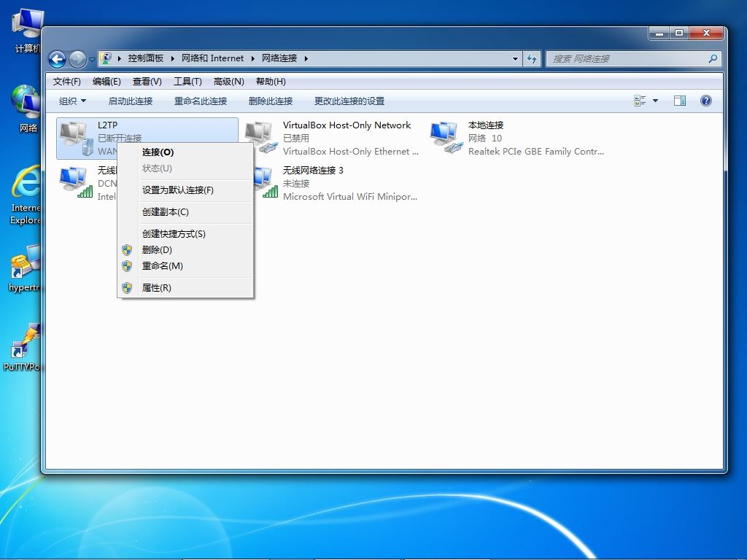
Task: Expand the arrow after 网络和 Internet breadcrumb
Action: [253, 58]
